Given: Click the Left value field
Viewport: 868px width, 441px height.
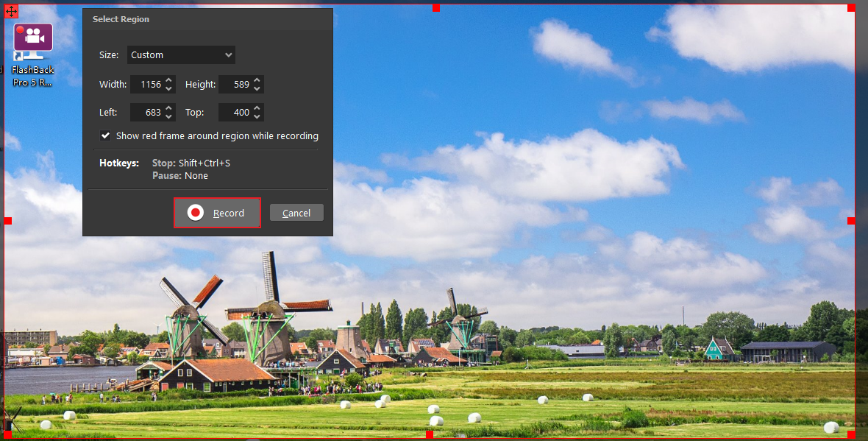Looking at the screenshot, I should 146,112.
